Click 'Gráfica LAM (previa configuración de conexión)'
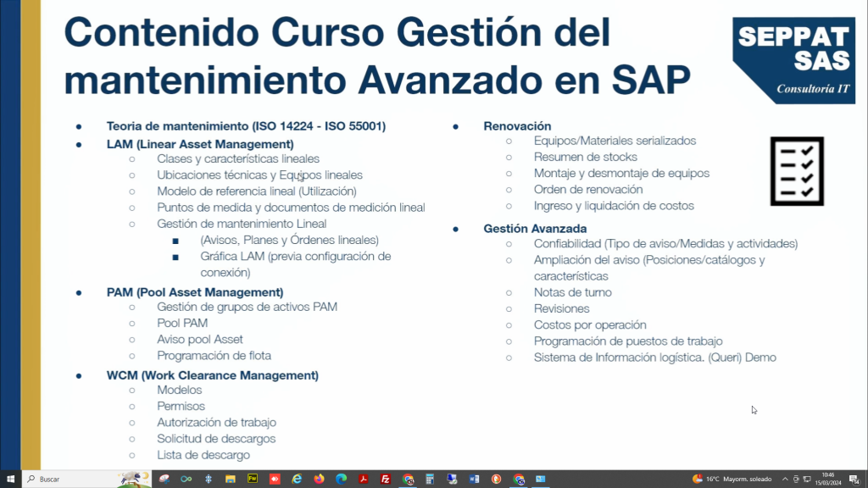The image size is (868, 488). tap(296, 264)
